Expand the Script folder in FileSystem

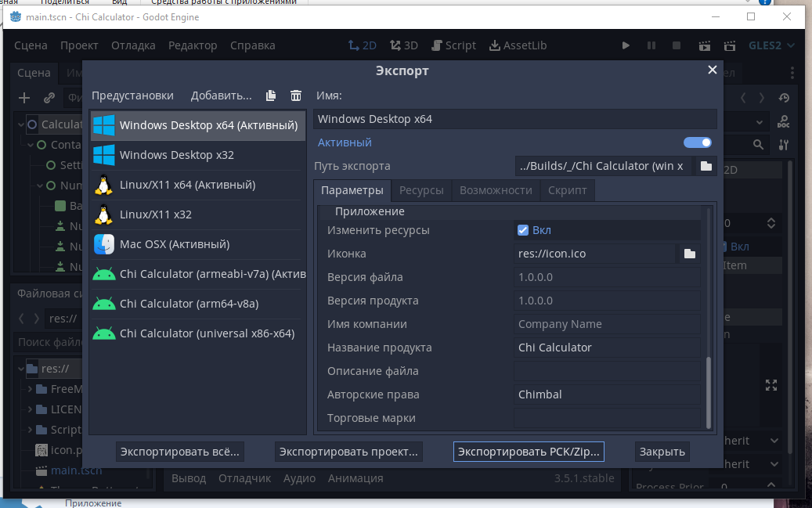[30, 430]
